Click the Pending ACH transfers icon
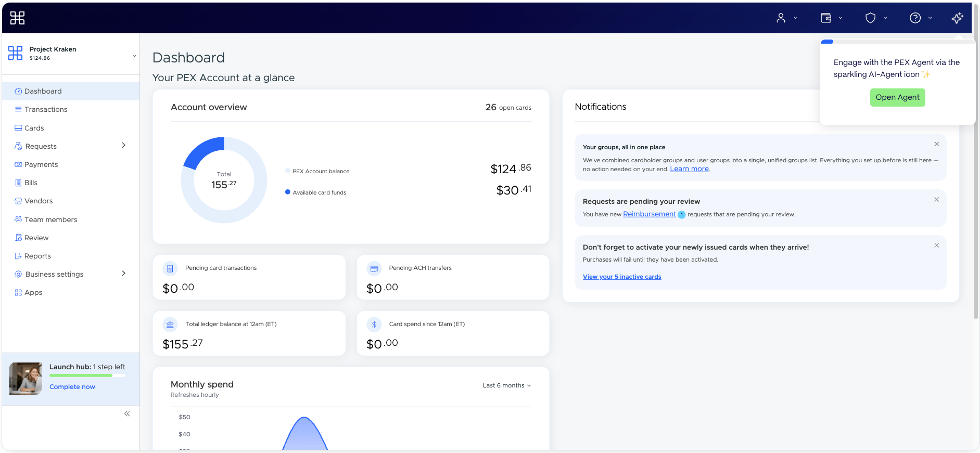 tap(374, 268)
